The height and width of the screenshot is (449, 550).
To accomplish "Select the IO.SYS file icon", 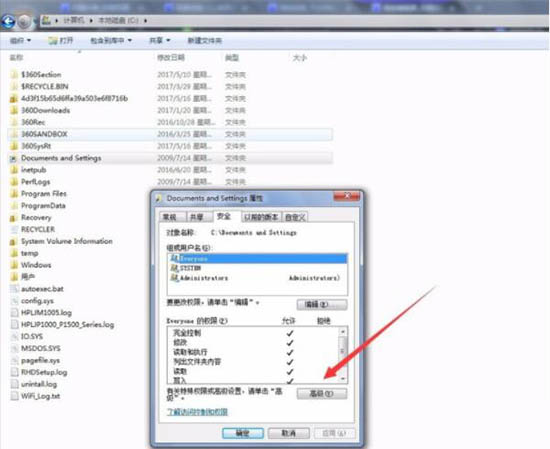I will [x=14, y=336].
